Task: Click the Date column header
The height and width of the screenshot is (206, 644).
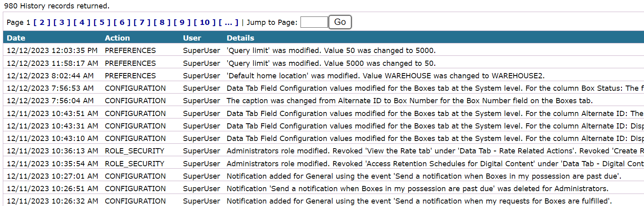Action: click(x=16, y=38)
